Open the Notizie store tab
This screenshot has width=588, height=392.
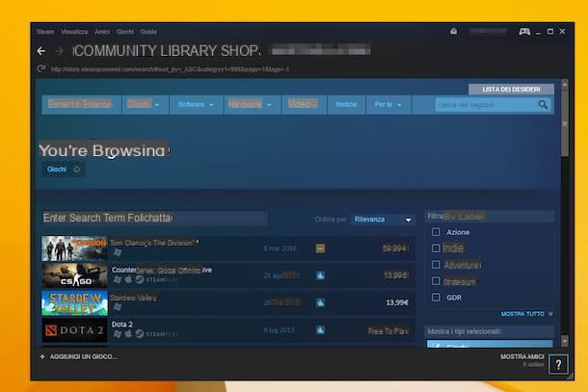pos(346,105)
